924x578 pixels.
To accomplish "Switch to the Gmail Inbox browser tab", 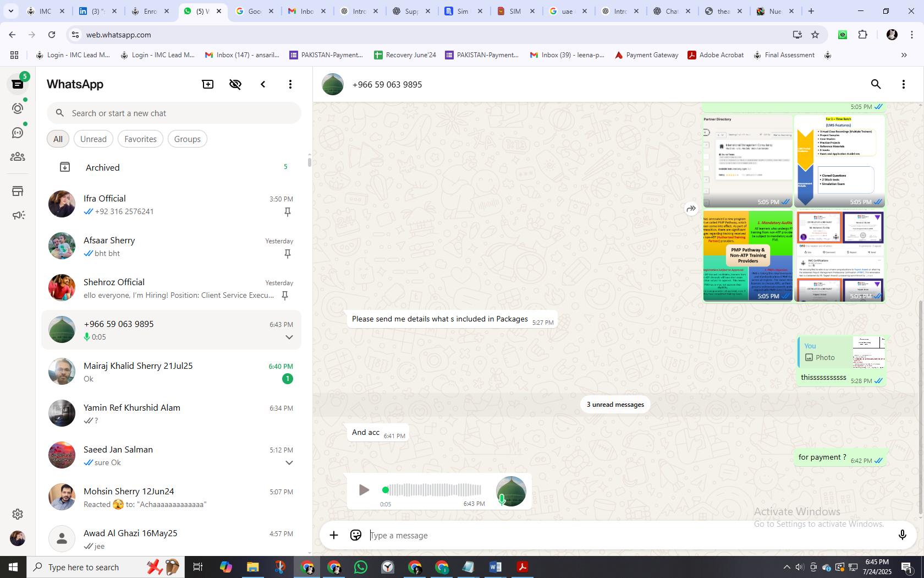I will (x=307, y=11).
